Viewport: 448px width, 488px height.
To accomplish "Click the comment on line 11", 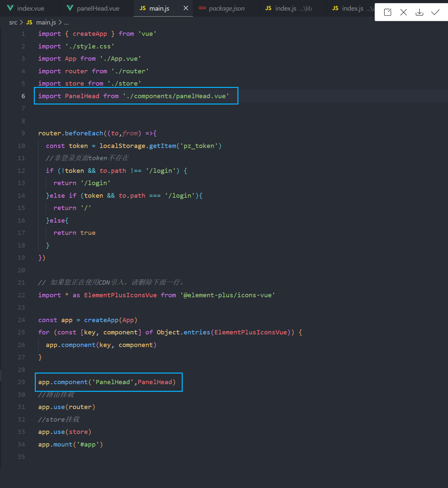I will coord(87,158).
